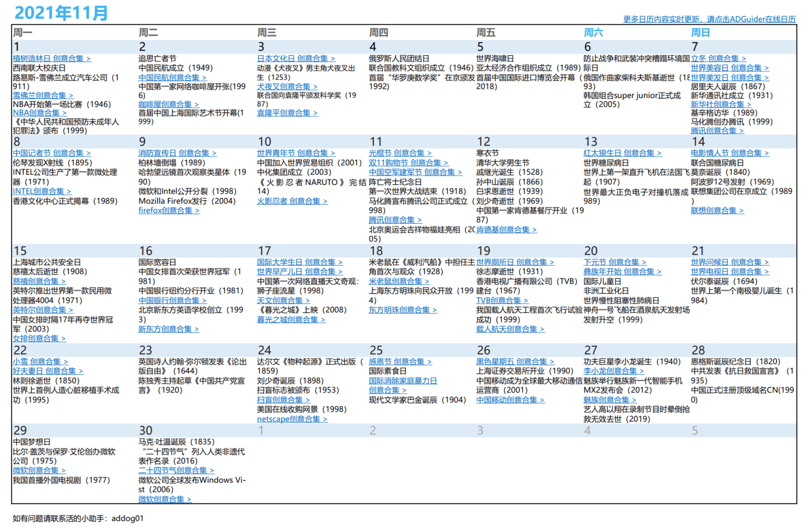Open NBA创意合集 link
Image resolution: width=812 pixels, height=530 pixels.
click(x=39, y=113)
